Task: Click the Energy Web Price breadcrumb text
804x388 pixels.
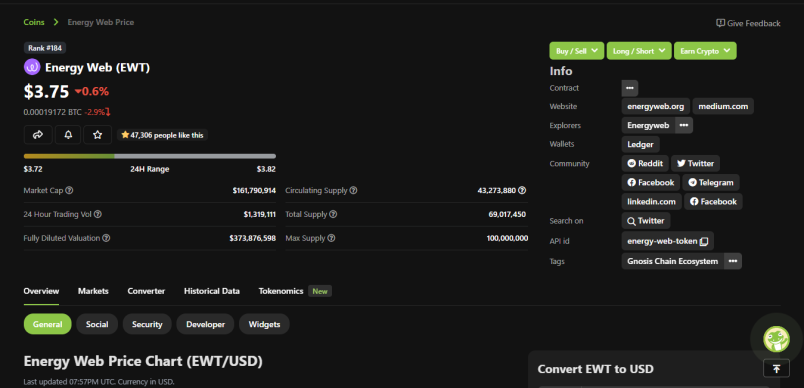Action: (x=101, y=23)
